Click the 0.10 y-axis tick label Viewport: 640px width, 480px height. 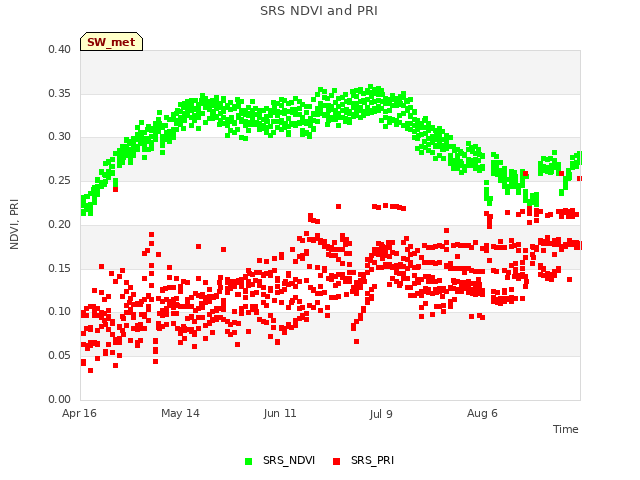pos(60,311)
